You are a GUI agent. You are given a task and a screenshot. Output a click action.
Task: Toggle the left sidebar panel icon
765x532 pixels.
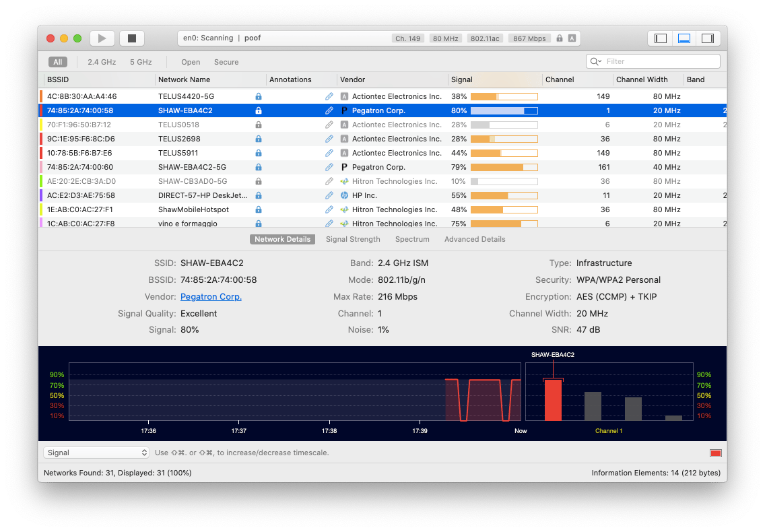[x=661, y=38]
